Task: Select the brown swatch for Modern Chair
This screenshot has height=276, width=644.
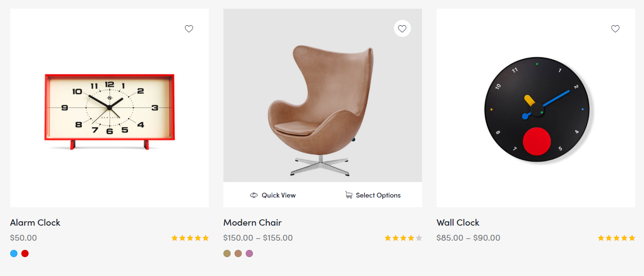Action: [x=238, y=253]
